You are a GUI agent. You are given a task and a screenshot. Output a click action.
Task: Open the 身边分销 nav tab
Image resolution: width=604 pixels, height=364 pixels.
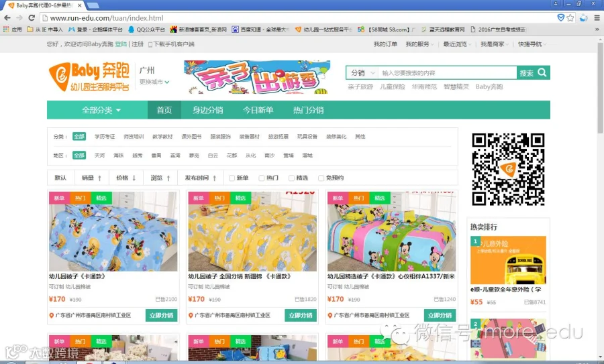point(207,110)
